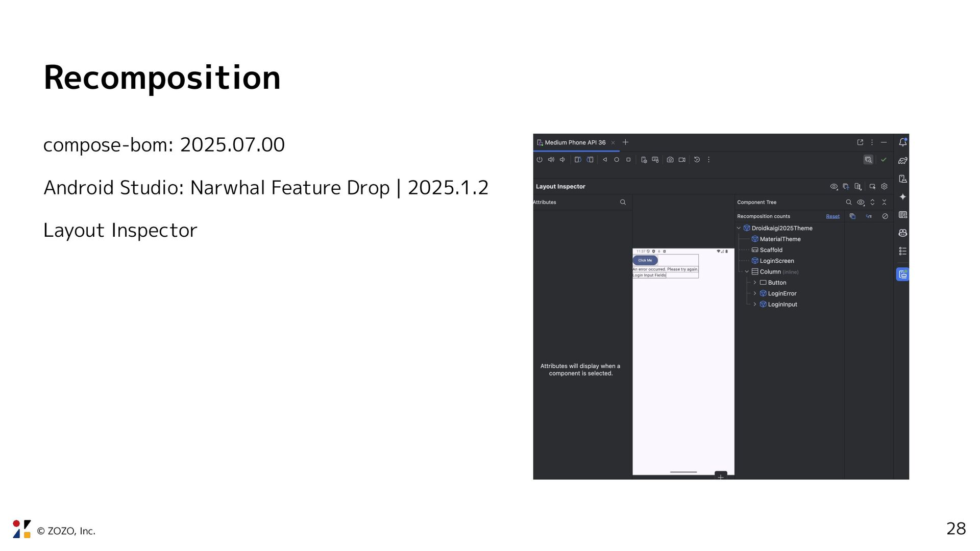
Task: Open App Quality Insights sidebar icon
Action: 902,215
